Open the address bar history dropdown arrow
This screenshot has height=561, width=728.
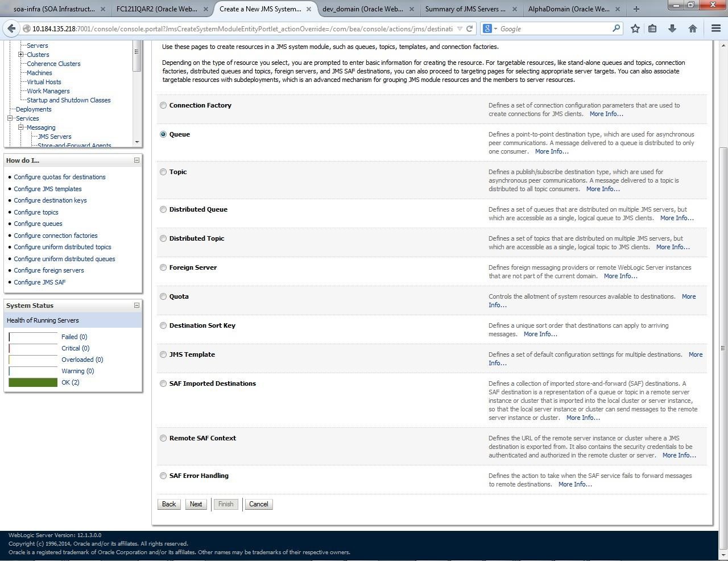pos(460,28)
